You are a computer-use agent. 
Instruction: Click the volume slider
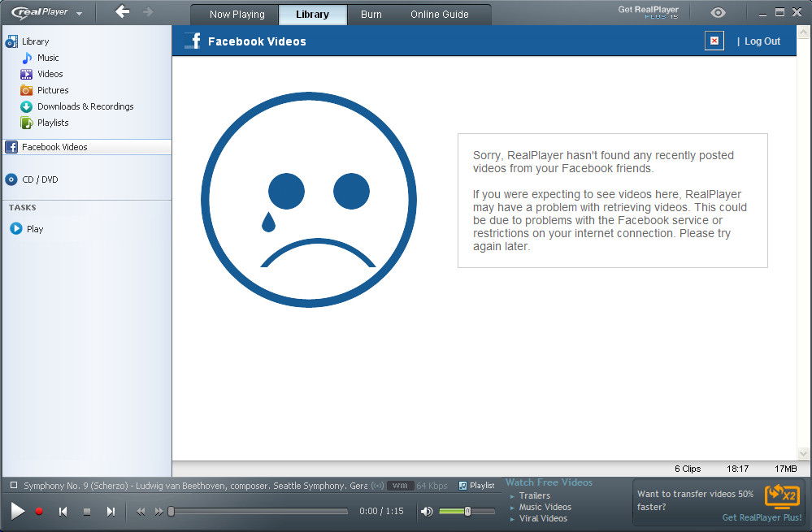pyautogui.click(x=467, y=512)
